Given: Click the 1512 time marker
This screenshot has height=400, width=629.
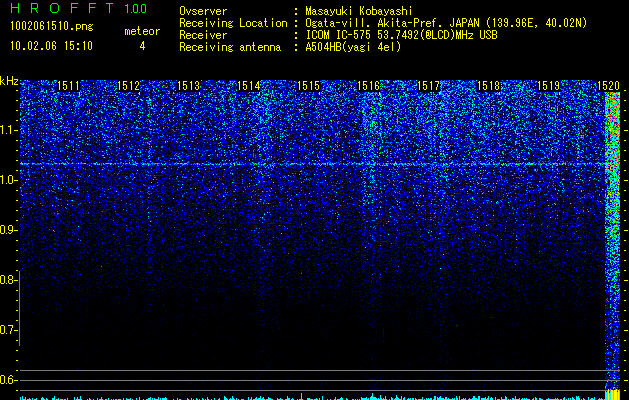Looking at the screenshot, I should [x=128, y=86].
